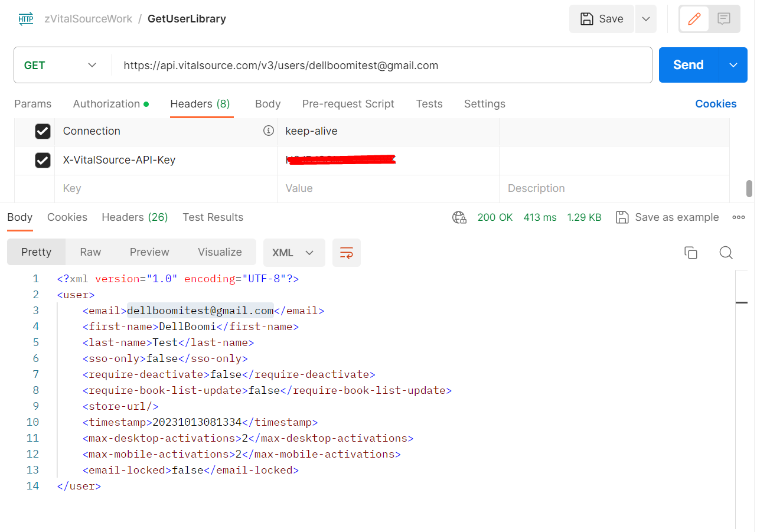This screenshot has width=757, height=532.
Task: Click the empty header Key field
Action: point(166,189)
